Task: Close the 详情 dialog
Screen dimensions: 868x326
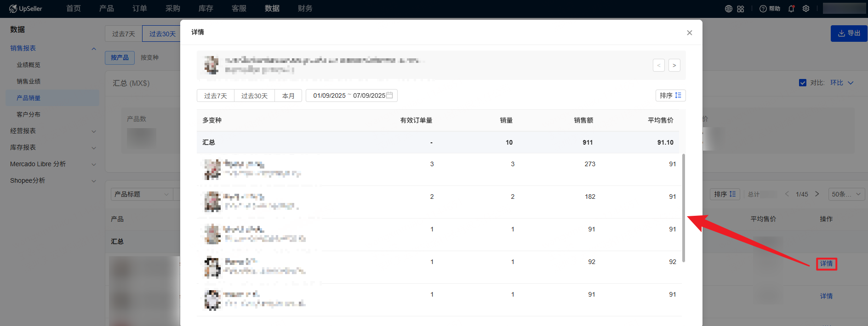Action: click(x=689, y=33)
